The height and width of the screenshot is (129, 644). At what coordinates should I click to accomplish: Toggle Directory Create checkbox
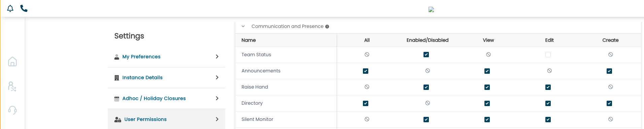[609, 103]
